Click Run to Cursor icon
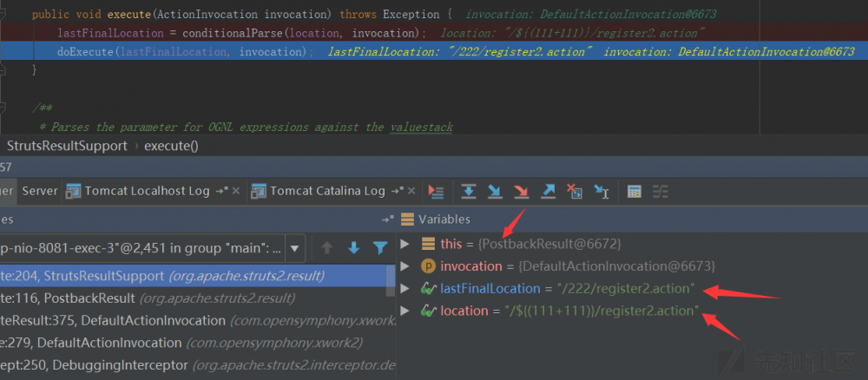The width and height of the screenshot is (868, 380). [x=601, y=191]
